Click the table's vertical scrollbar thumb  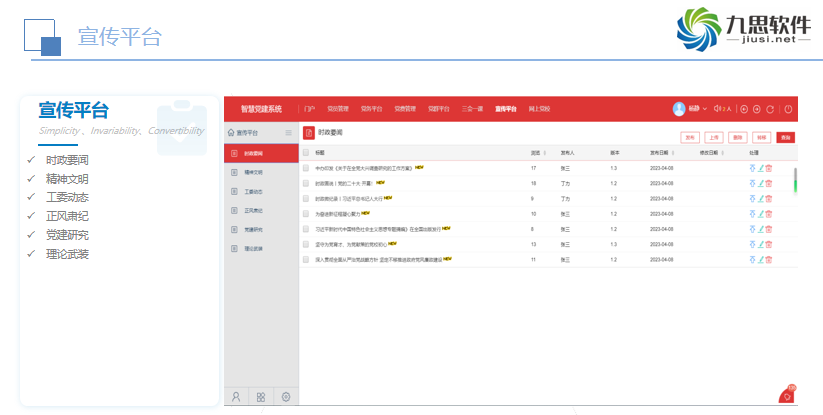click(795, 180)
